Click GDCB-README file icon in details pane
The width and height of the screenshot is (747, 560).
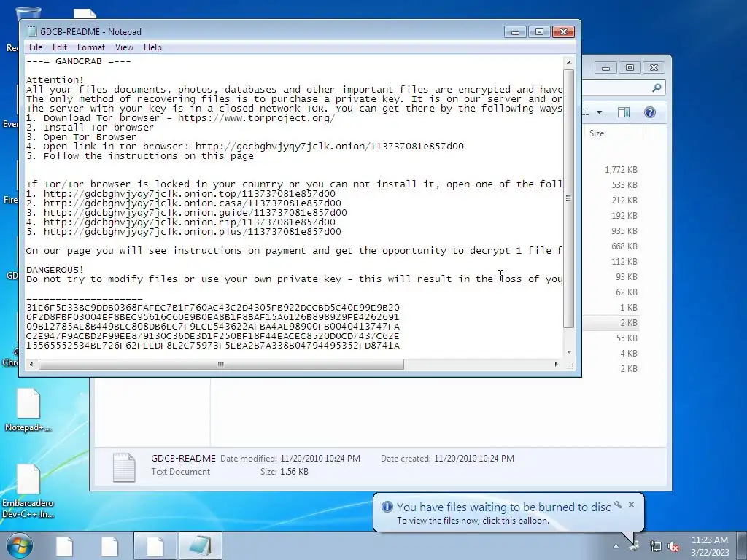coord(124,467)
